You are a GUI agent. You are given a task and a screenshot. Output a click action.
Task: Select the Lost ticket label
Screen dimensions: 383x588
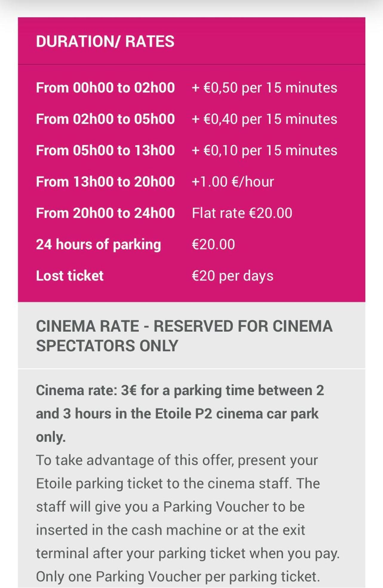(70, 276)
